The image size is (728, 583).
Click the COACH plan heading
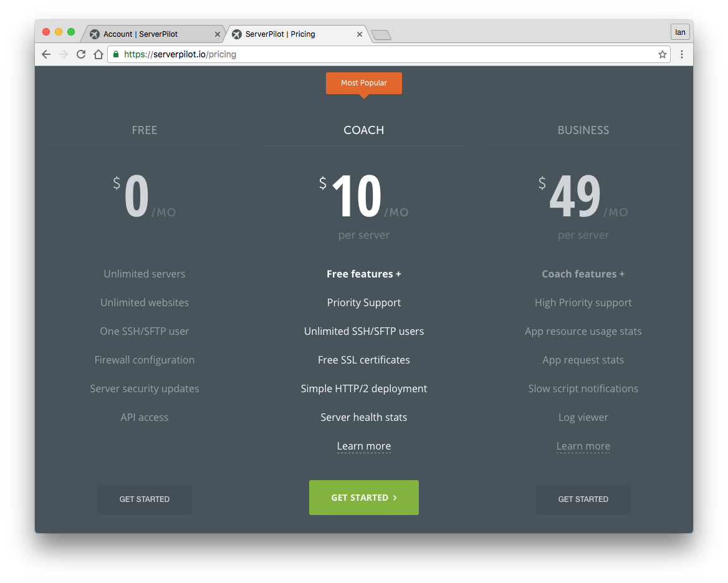pos(364,130)
